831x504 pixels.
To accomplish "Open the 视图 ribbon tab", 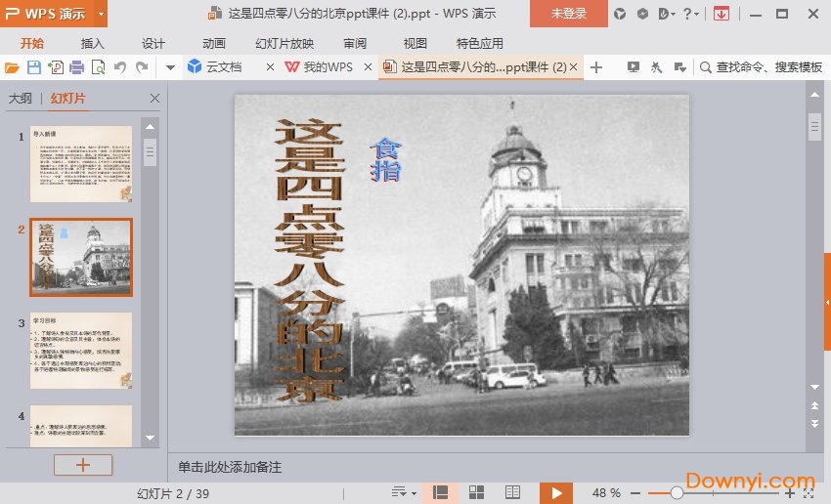I will tap(415, 43).
